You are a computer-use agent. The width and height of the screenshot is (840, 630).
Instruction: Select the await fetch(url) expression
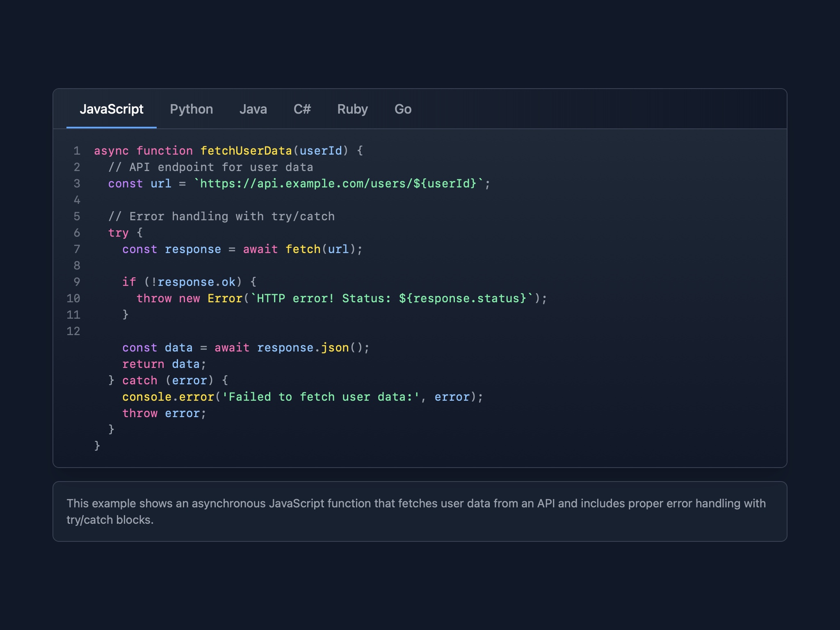point(301,249)
